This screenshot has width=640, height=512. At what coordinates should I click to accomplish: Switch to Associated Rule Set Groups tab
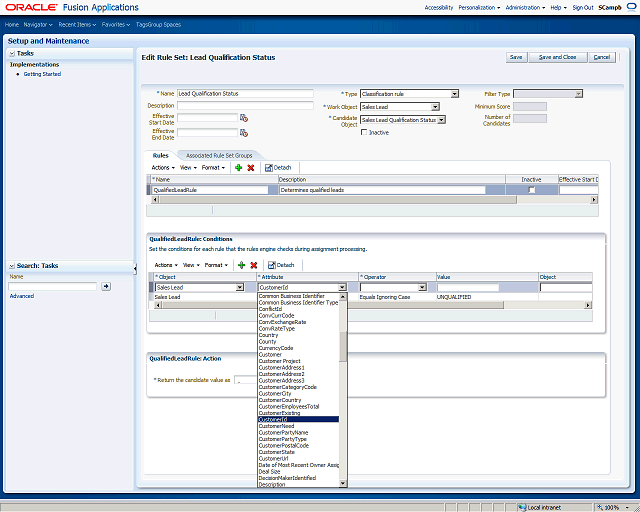coord(219,156)
